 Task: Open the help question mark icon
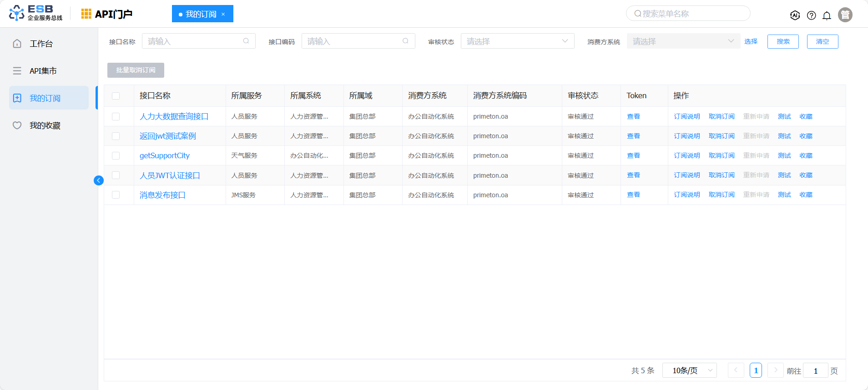tap(811, 15)
